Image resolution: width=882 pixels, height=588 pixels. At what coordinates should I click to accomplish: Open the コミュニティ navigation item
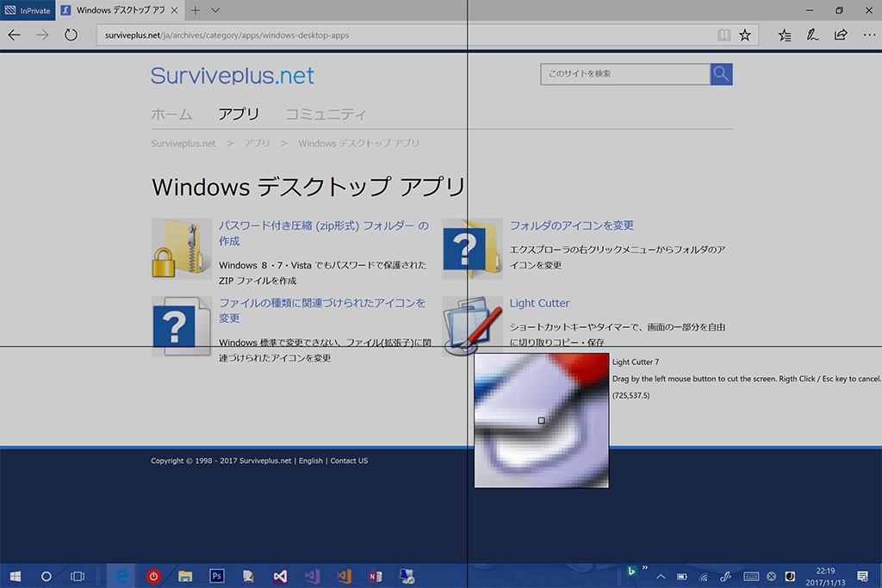(x=326, y=115)
